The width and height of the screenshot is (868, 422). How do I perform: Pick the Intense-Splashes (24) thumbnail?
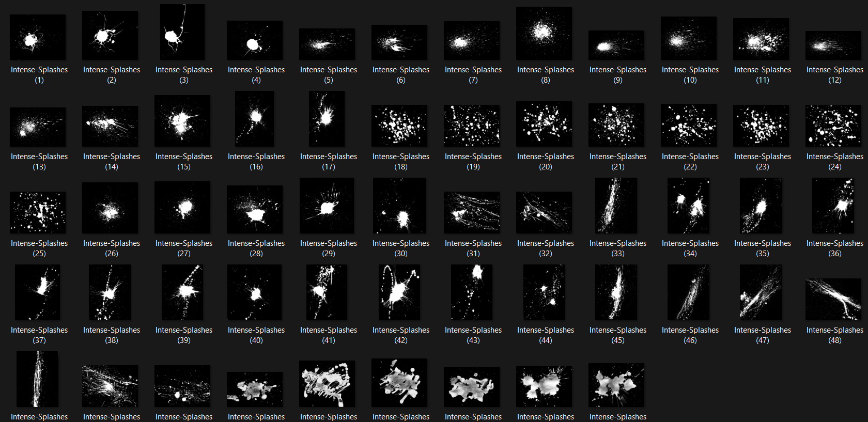click(x=833, y=126)
